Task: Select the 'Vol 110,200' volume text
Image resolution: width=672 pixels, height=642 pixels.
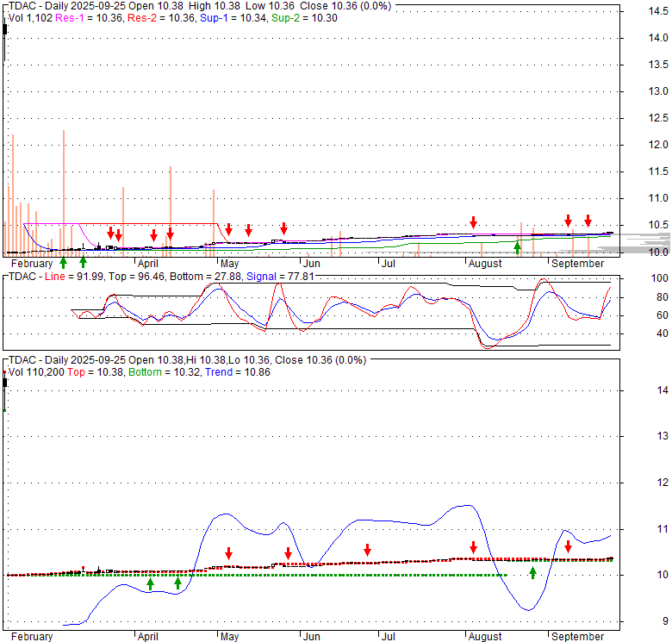Action: tap(36, 372)
